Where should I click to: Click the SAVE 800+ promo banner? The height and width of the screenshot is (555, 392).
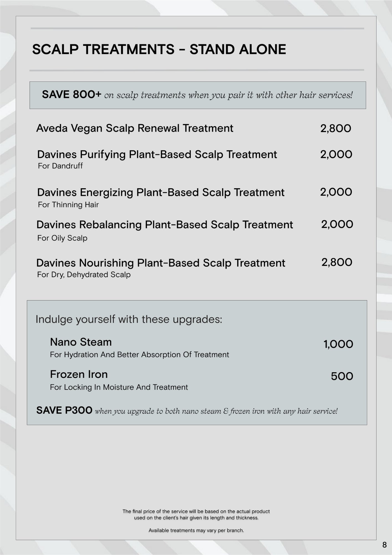click(197, 95)
